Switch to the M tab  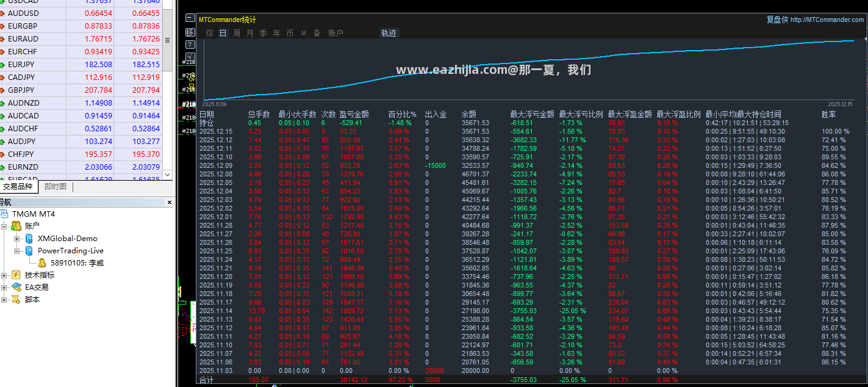303,33
